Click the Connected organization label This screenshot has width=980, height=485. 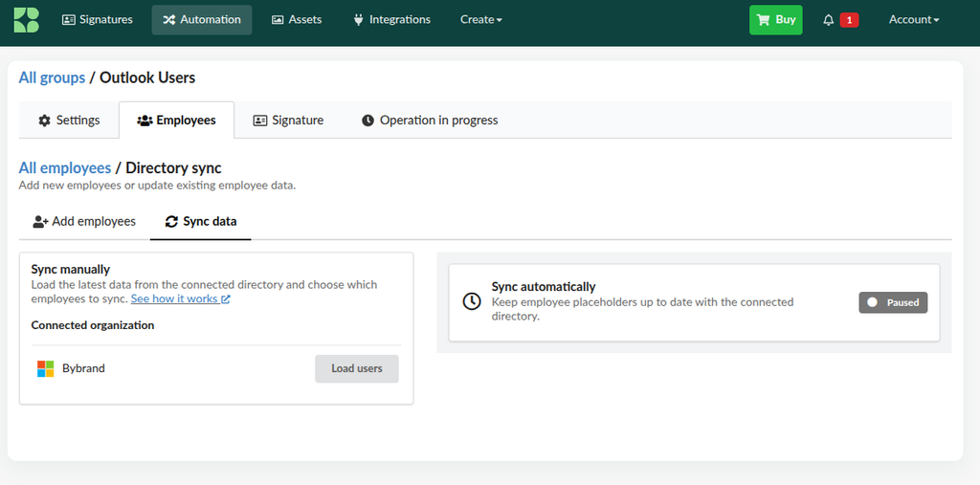pos(93,325)
